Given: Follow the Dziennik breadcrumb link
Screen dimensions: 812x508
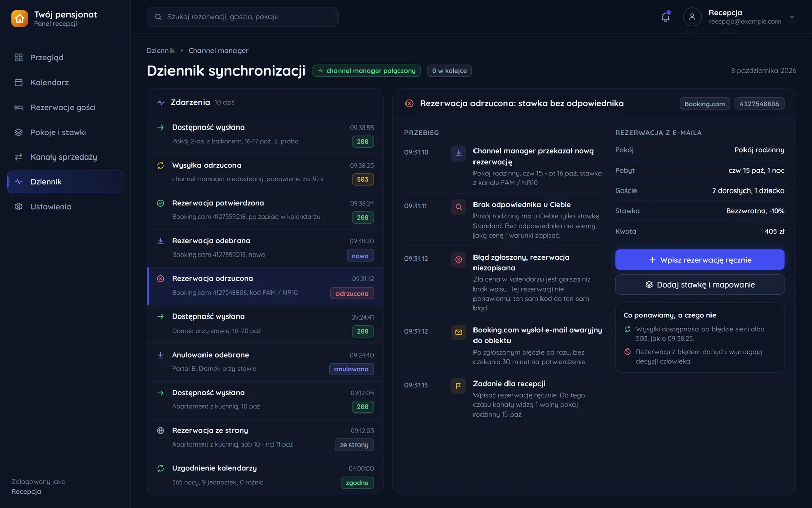Looking at the screenshot, I should (x=160, y=51).
